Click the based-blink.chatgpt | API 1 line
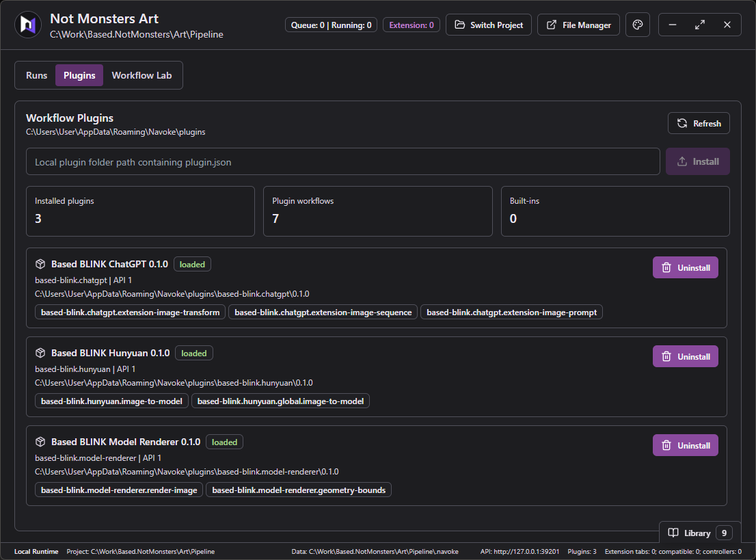 pos(83,280)
